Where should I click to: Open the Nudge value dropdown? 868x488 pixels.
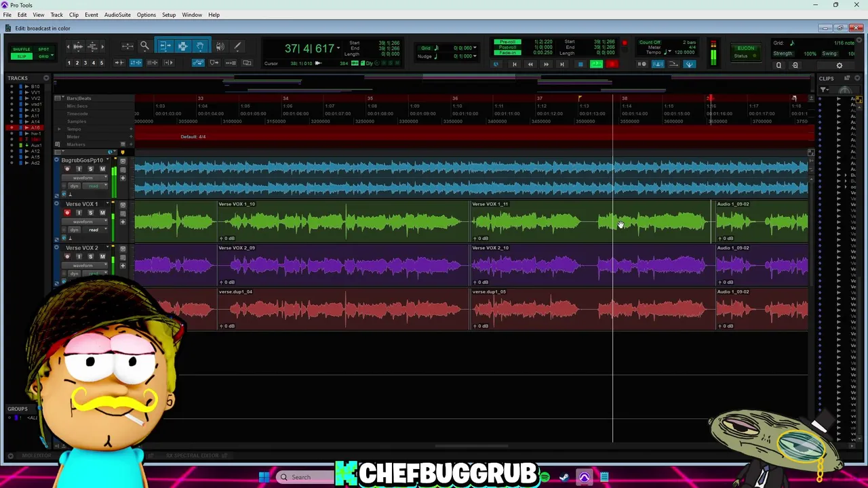pos(475,56)
